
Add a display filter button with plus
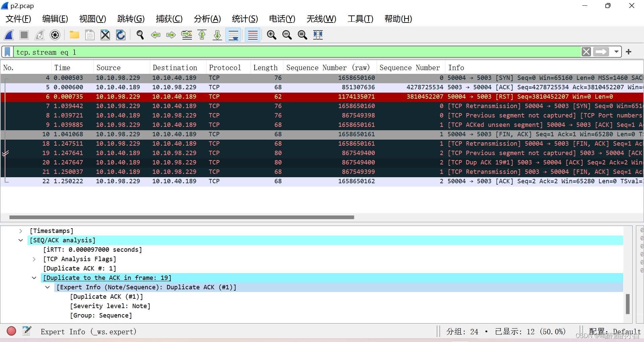[629, 52]
